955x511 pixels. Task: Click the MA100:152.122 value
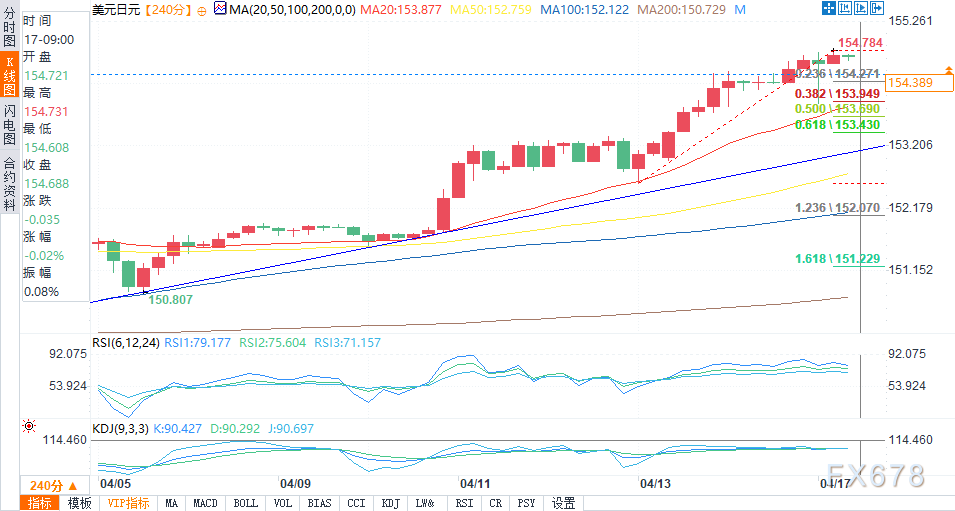pyautogui.click(x=585, y=10)
